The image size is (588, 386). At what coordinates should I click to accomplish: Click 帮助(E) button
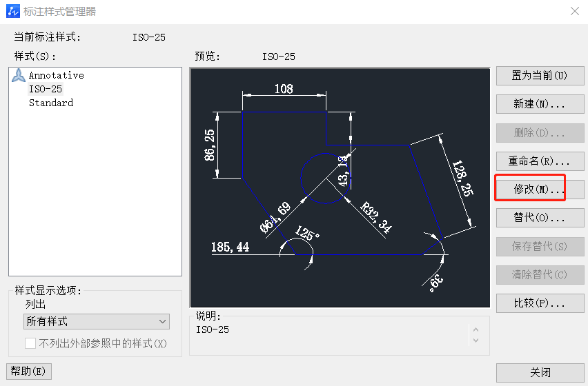coord(29,372)
